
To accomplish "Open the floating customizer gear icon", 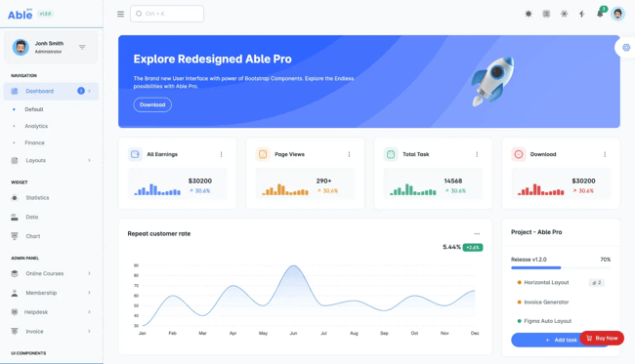I will (626, 47).
